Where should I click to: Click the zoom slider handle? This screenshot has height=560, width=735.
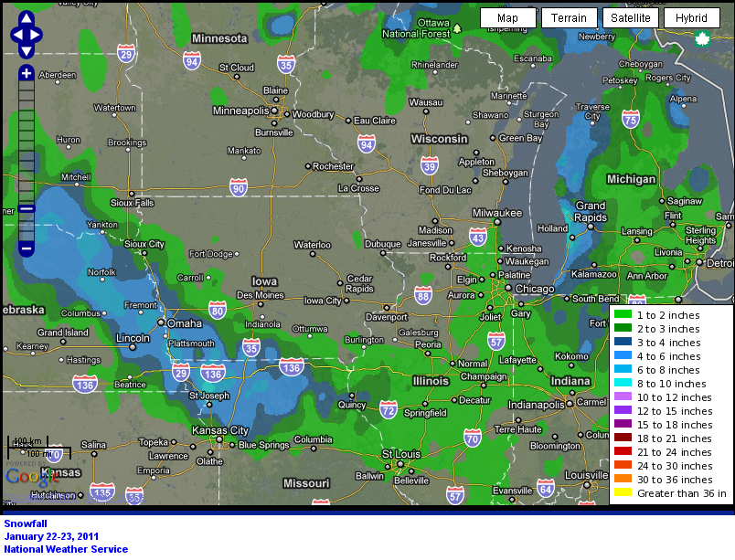[x=27, y=209]
